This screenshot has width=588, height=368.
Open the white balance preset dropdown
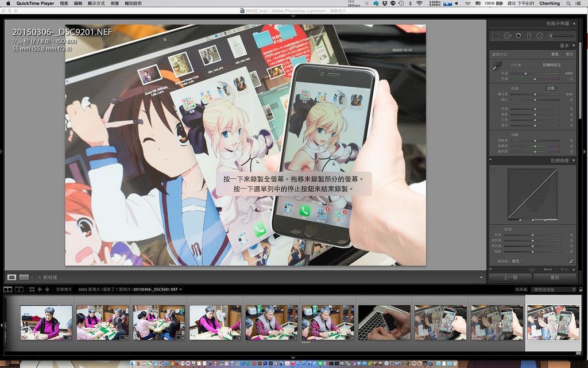(554, 65)
